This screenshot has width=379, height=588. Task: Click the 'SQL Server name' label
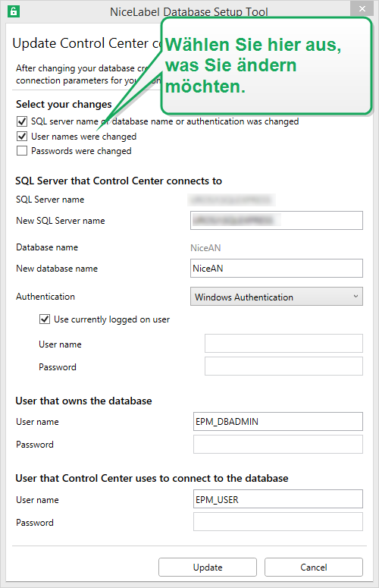[x=50, y=200]
